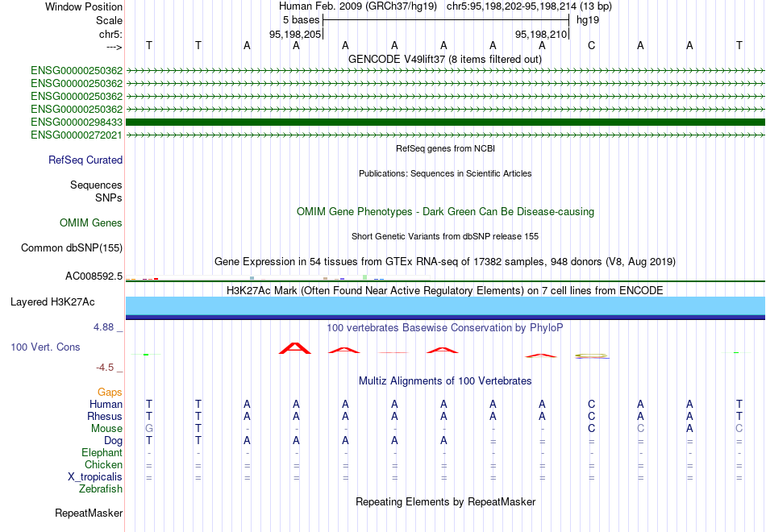Screen dimensions: 766x532
Task: Click the ENSG00000272021 gene label
Action: 77,135
